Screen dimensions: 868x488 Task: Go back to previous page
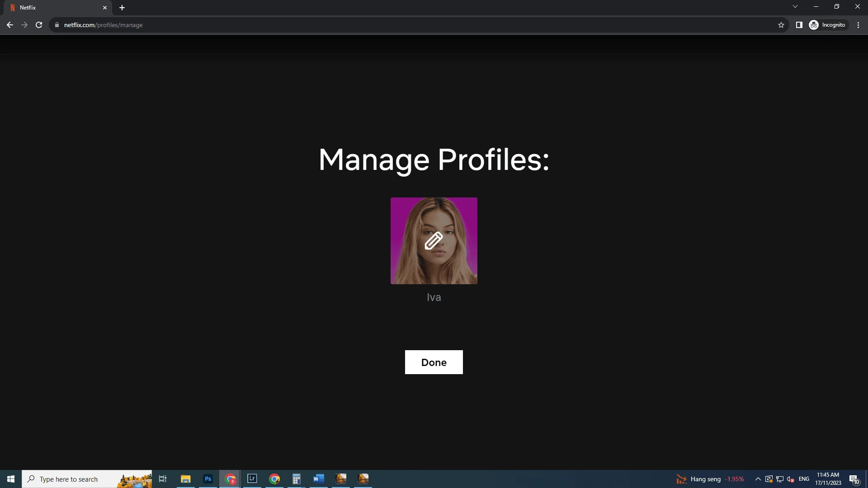click(10, 25)
